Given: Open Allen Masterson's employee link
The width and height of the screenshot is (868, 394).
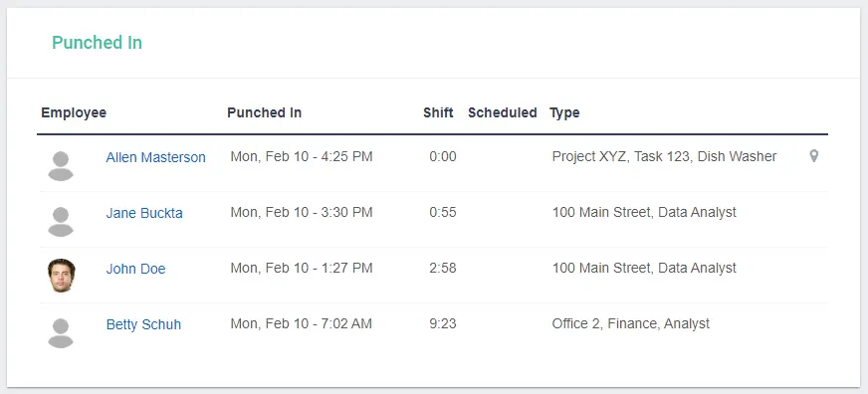Looking at the screenshot, I should click(155, 158).
